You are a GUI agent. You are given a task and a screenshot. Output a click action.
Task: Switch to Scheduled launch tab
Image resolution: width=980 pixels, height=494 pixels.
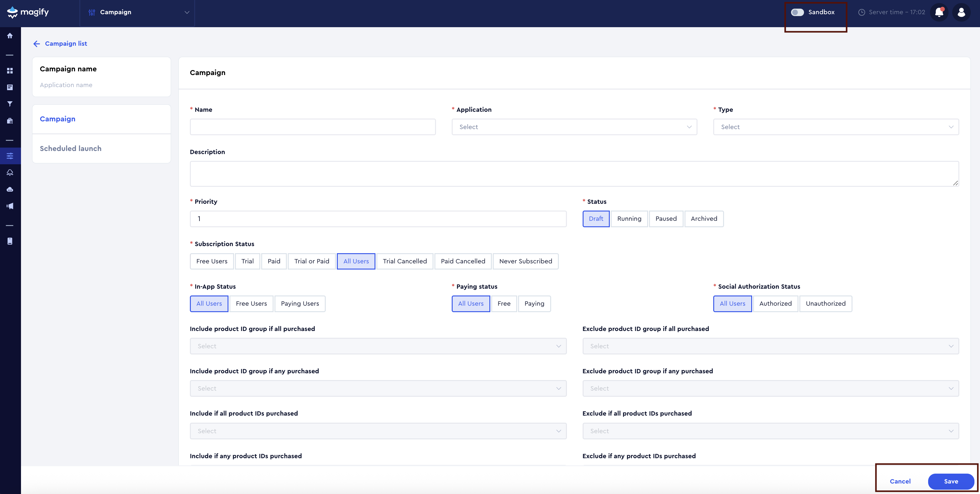pos(70,149)
